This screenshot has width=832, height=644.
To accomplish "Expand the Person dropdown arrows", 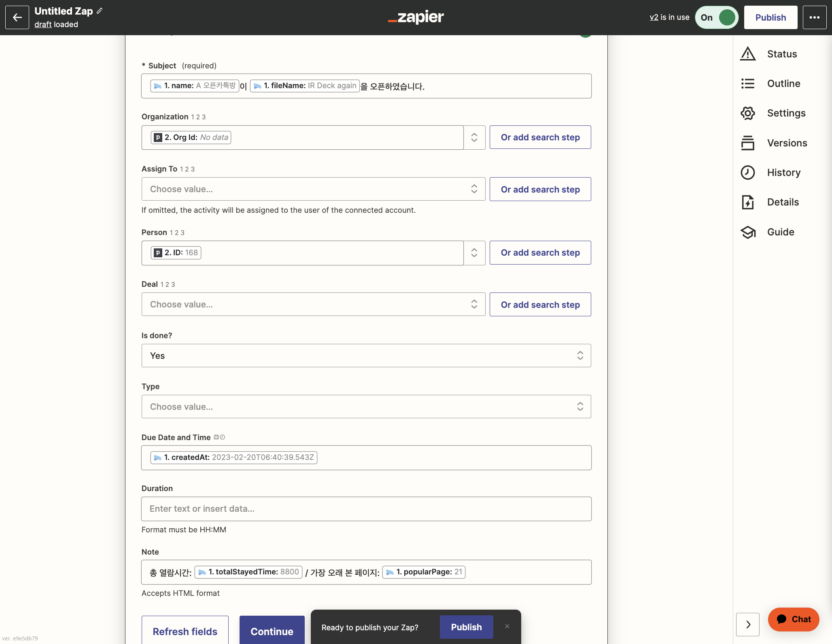I will pos(474,253).
